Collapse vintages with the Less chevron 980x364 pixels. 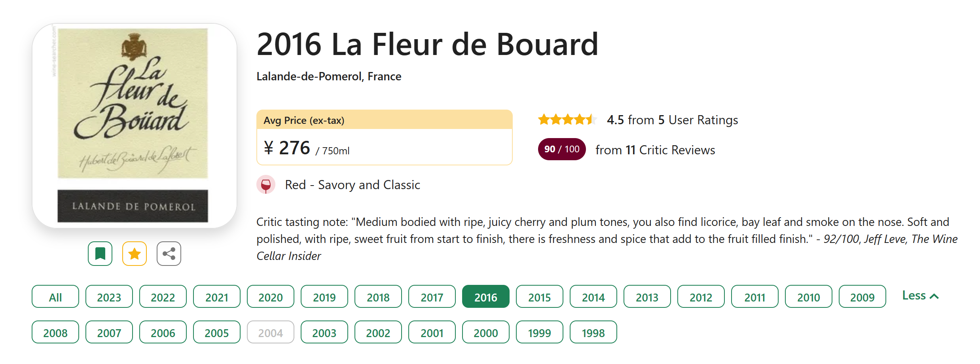[x=920, y=296]
